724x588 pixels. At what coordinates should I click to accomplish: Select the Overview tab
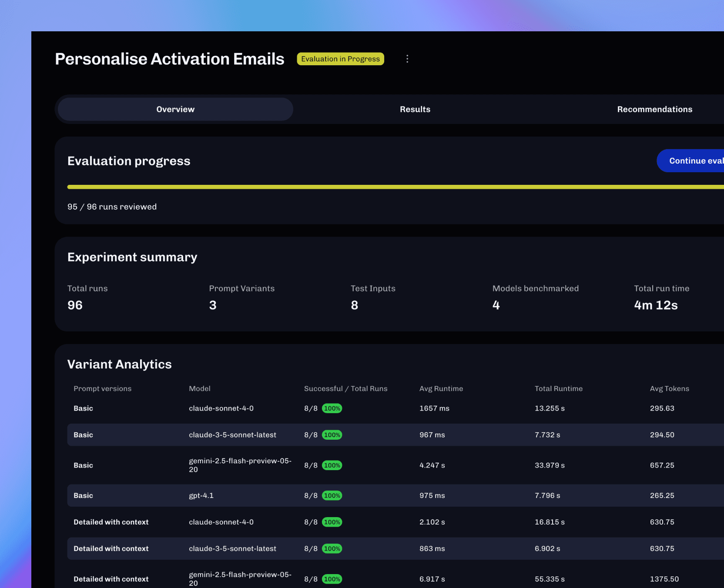click(x=175, y=109)
